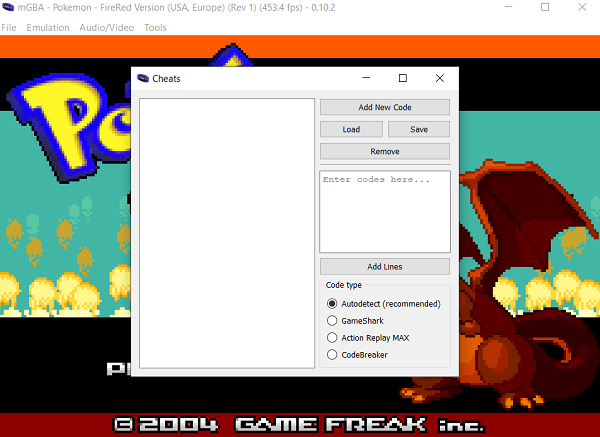The height and width of the screenshot is (437, 600).
Task: Select Autodetect (recommended) code type
Action: (x=333, y=304)
